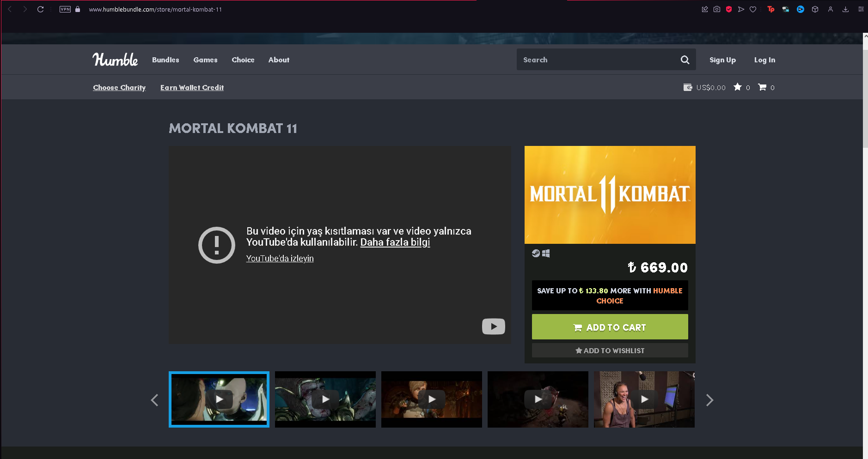Click the ADD TO CART button
Screen dimensions: 868x459
(x=610, y=327)
